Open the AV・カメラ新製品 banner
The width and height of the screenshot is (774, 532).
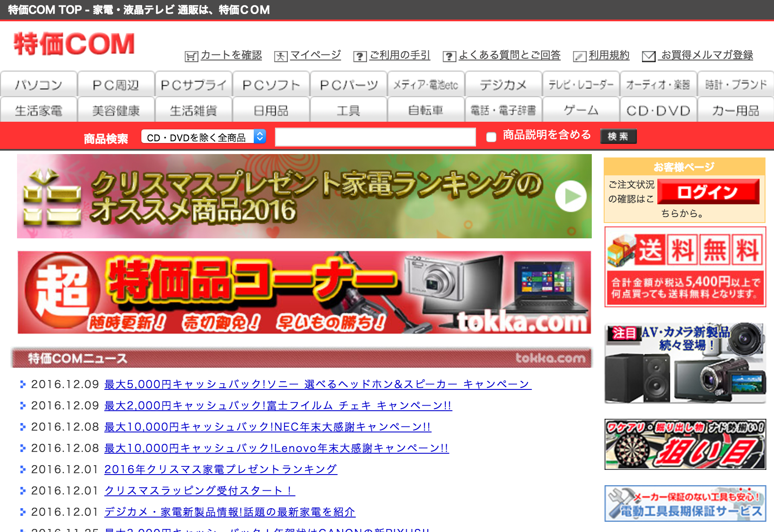pyautogui.click(x=685, y=363)
